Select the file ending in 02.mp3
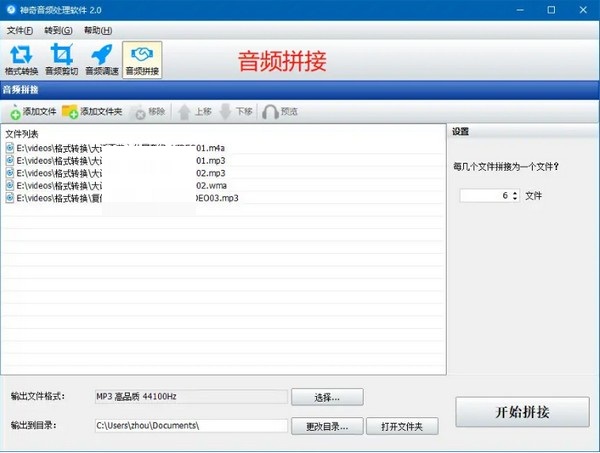Viewport: 600px width, 453px height. 224,173
